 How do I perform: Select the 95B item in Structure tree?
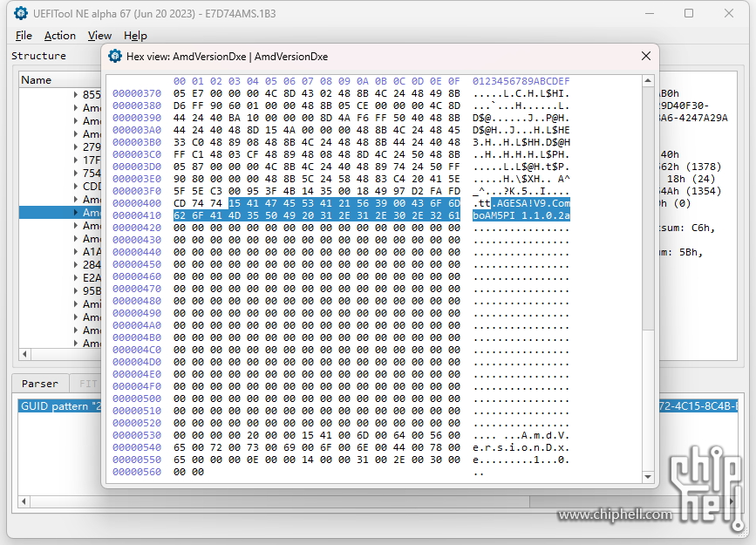[92, 291]
